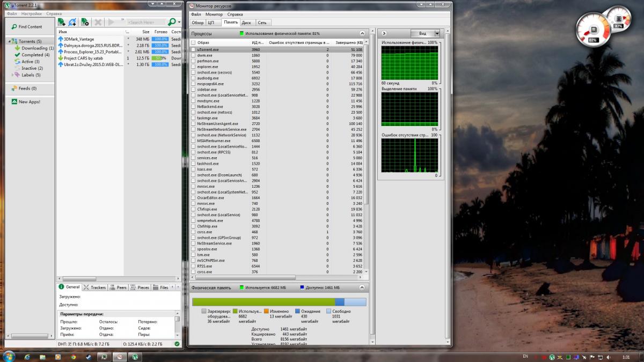
Task: Select Active (3) category
Action: pos(27,62)
